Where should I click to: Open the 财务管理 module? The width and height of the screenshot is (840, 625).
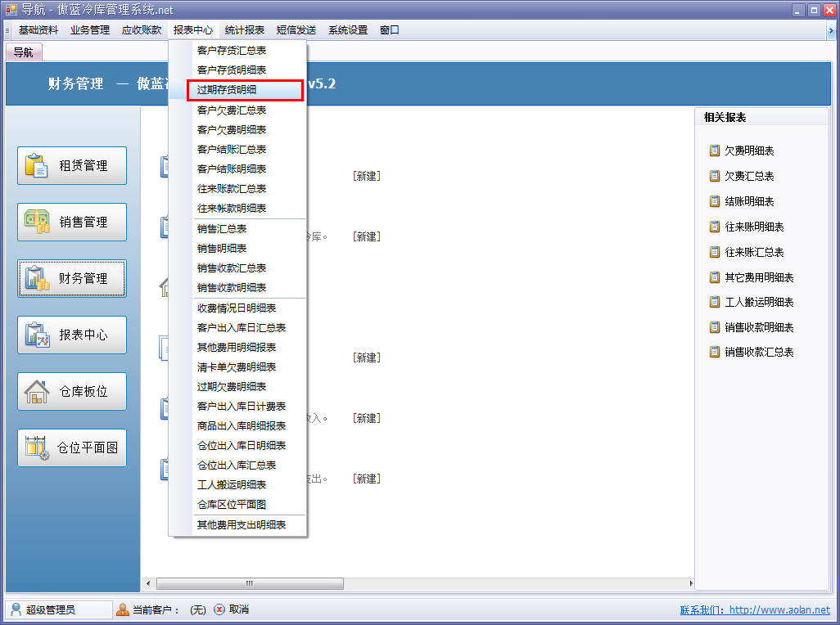(x=71, y=278)
